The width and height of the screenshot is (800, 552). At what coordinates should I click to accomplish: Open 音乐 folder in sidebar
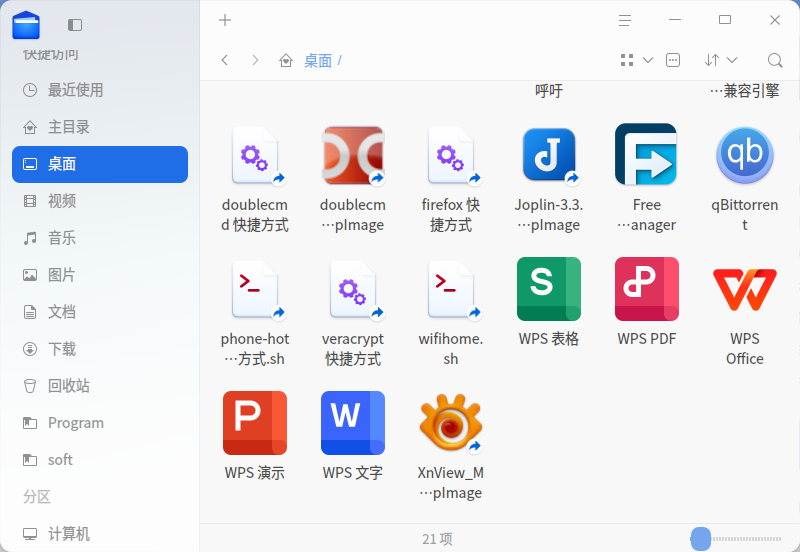[x=100, y=238]
